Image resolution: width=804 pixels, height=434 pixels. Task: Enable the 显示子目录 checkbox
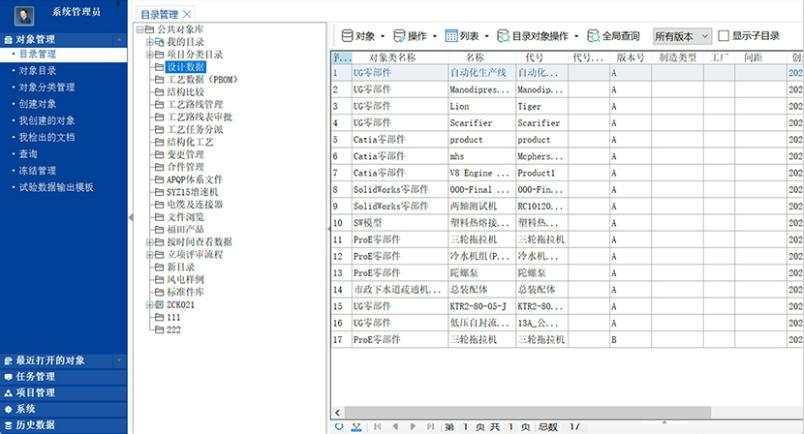pos(724,36)
